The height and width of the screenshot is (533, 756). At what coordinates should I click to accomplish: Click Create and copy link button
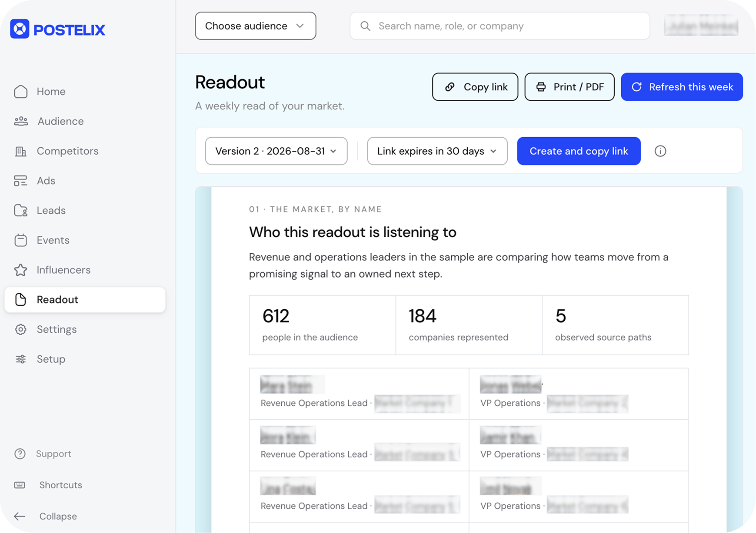tap(579, 151)
